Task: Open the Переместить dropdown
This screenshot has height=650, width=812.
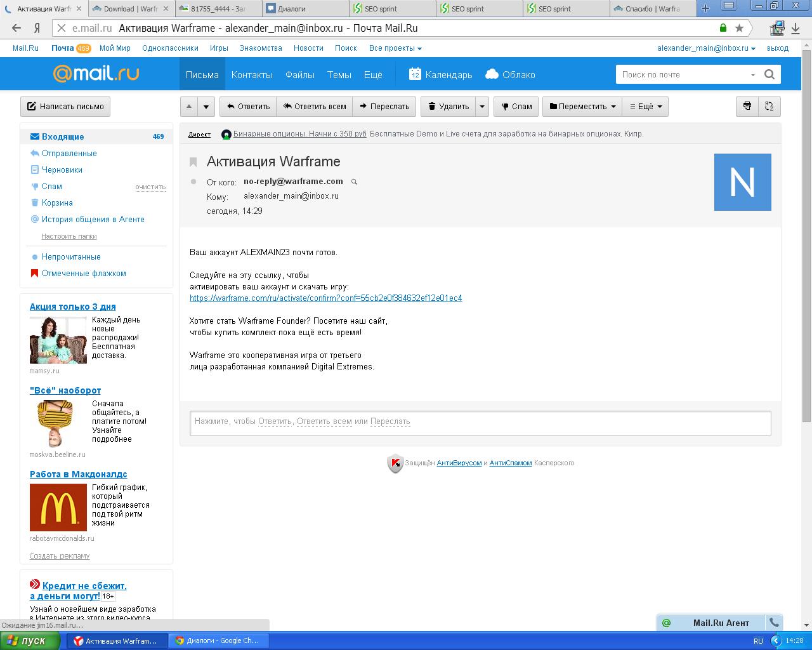Action: coord(582,107)
